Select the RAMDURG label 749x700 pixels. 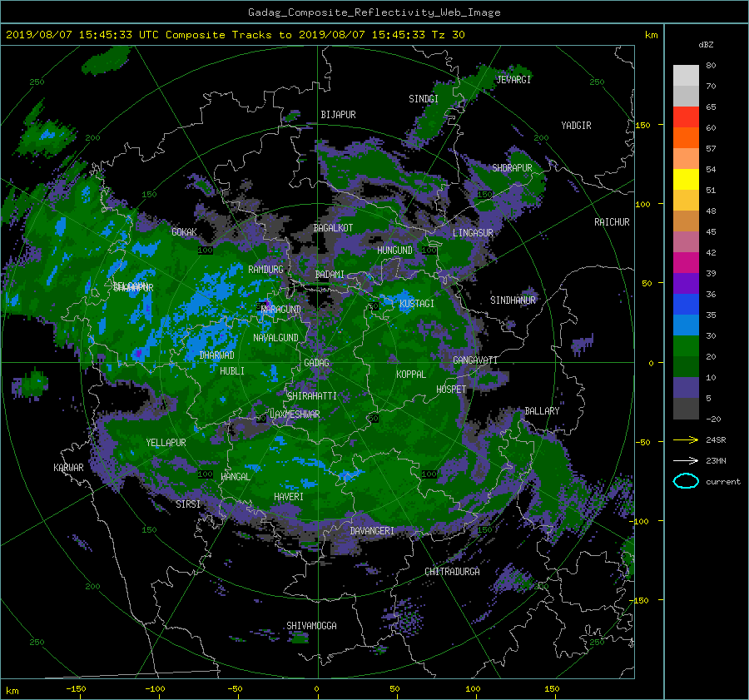(x=265, y=270)
